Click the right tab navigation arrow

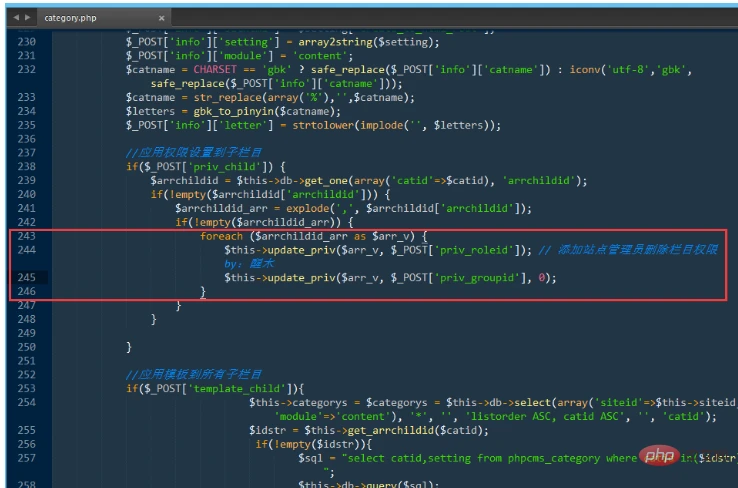click(28, 17)
